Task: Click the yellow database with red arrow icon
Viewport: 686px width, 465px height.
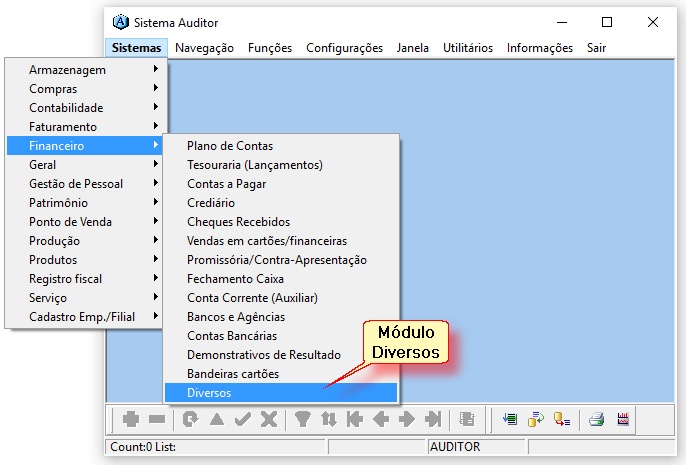Action: (562, 419)
